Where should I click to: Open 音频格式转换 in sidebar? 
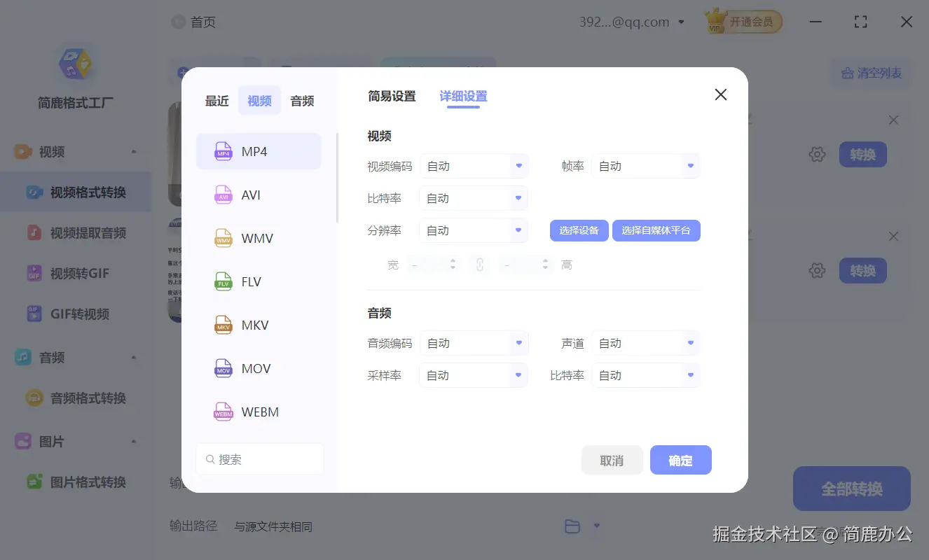click(x=76, y=398)
